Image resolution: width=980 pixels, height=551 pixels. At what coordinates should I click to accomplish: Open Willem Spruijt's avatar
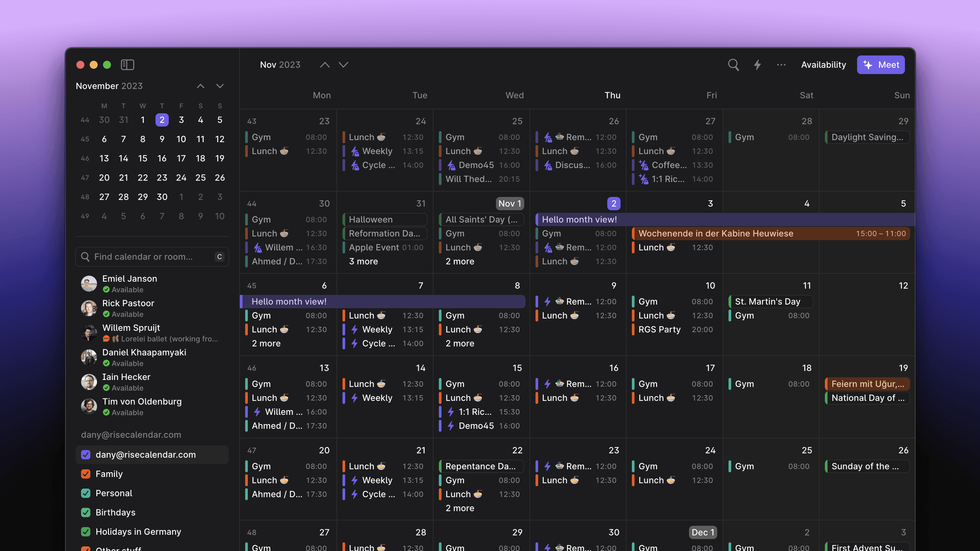pyautogui.click(x=89, y=333)
